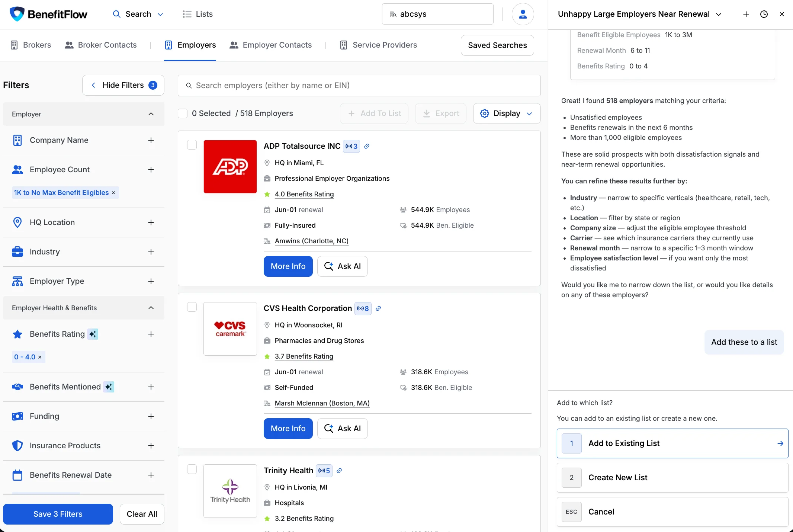Open Saved Searches
Screen dimensions: 793x532
(497, 45)
